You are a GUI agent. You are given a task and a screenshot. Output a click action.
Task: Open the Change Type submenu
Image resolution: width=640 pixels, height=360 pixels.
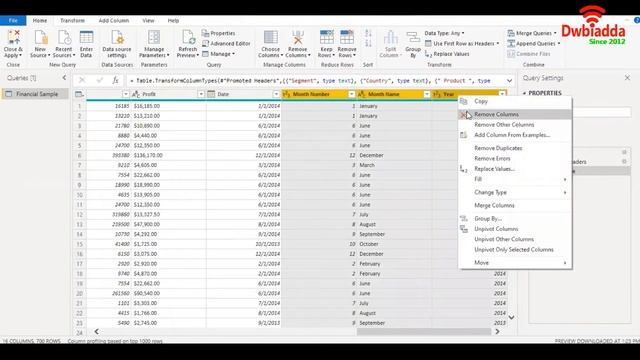tap(515, 192)
